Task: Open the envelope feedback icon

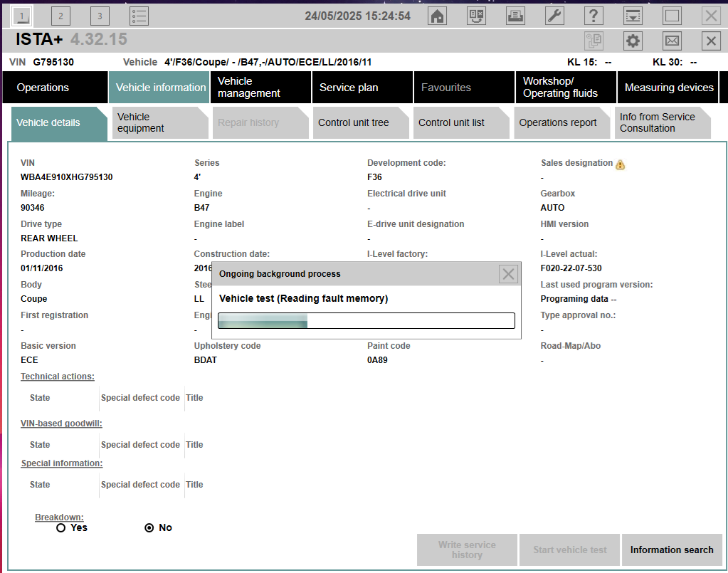Action: 672,41
